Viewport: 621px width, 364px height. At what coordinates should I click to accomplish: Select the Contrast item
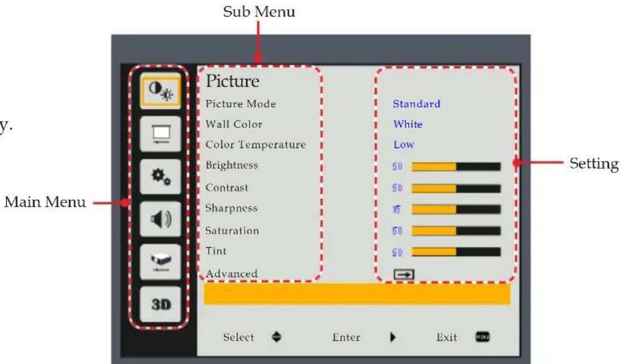coord(226,188)
